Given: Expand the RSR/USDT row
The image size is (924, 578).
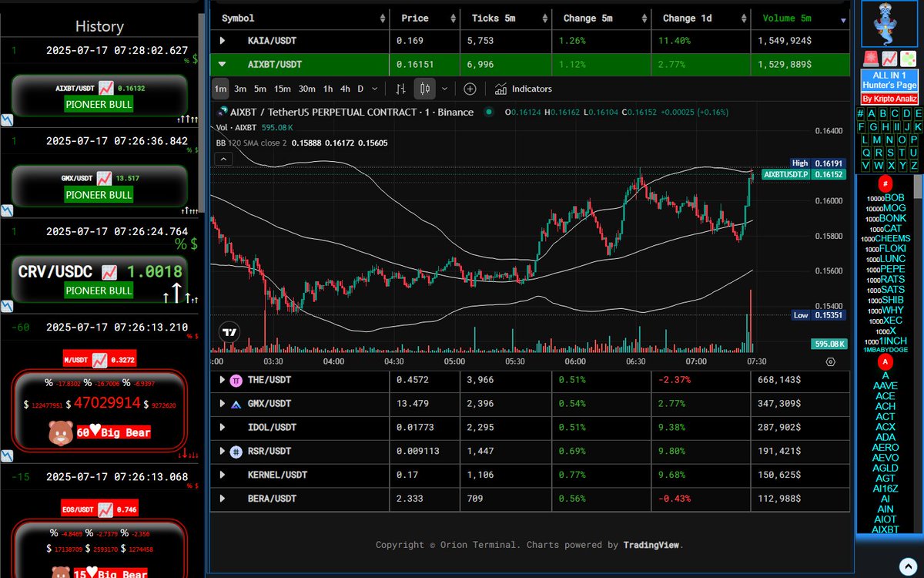Looking at the screenshot, I should point(223,451).
